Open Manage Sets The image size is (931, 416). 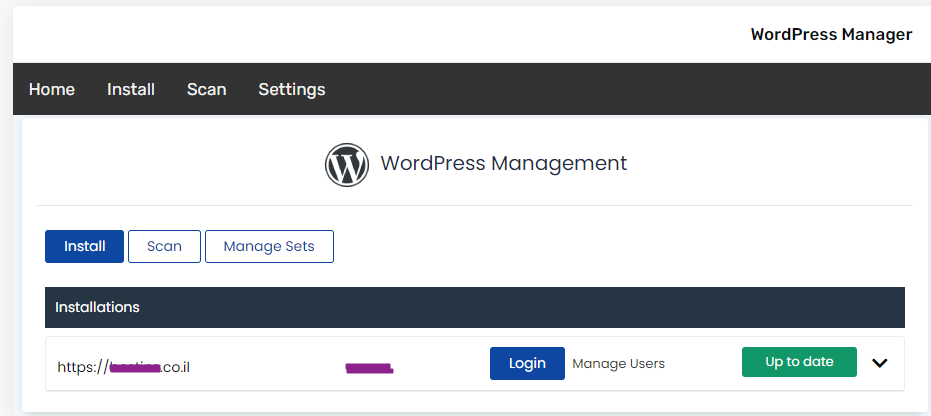269,246
